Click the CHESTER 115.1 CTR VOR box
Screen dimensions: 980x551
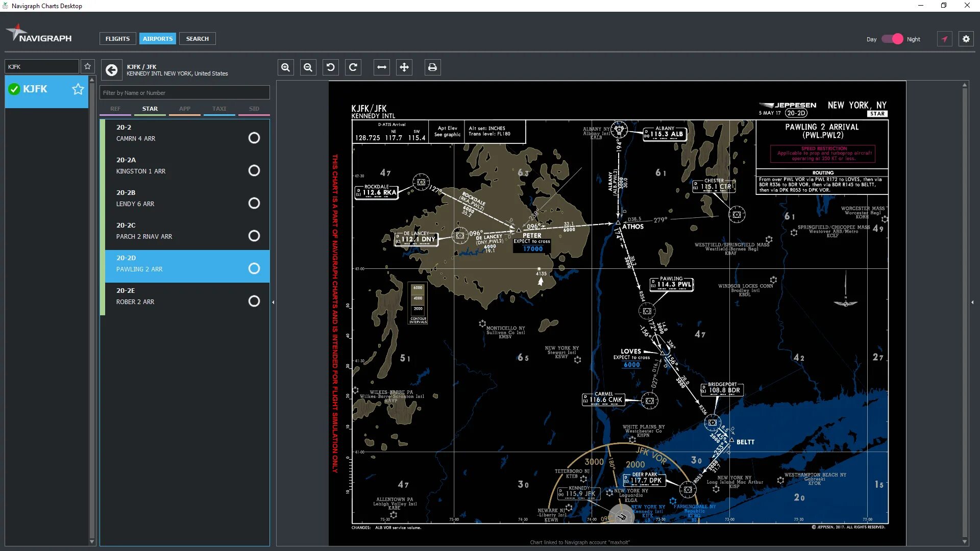pos(714,186)
